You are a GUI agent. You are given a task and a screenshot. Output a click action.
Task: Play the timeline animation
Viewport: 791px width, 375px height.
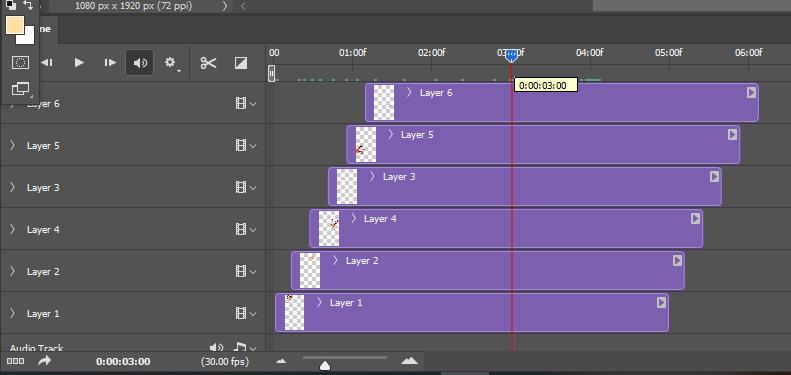pos(79,63)
